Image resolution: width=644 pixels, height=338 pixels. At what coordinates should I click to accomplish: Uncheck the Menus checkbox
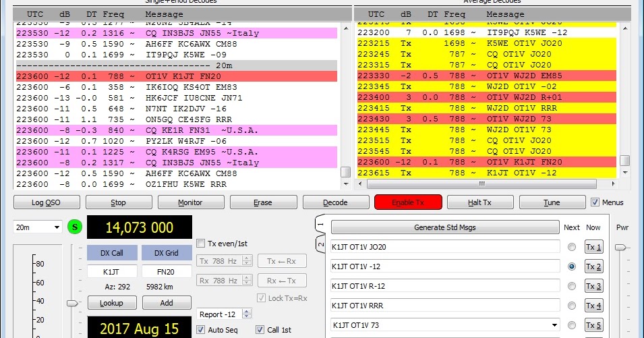[595, 202]
